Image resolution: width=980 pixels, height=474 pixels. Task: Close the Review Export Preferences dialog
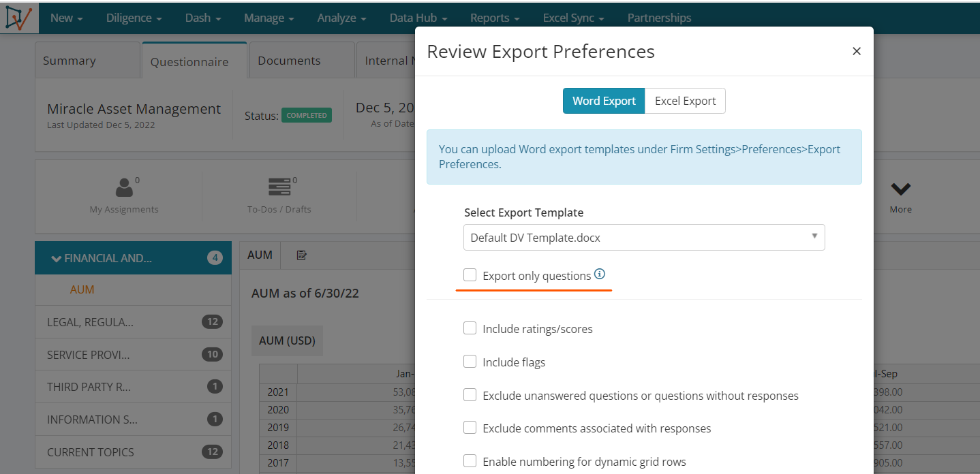(857, 51)
